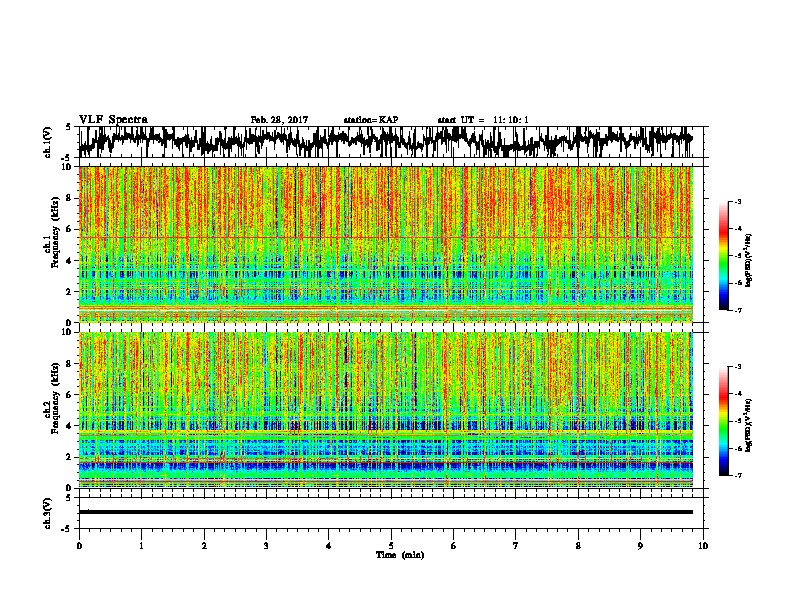
Task: Click the ch.2 spectrogram color bar
Action: coord(724,421)
